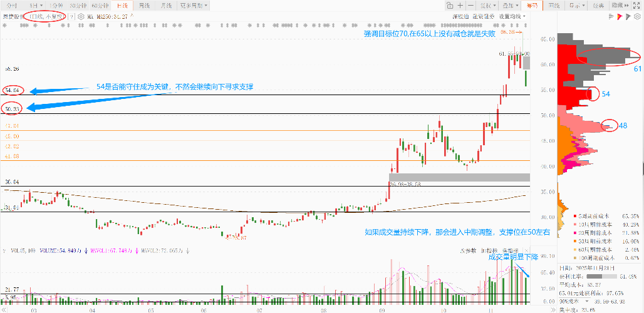
Task: Click the 融资融券 label
Action: tap(483, 17)
